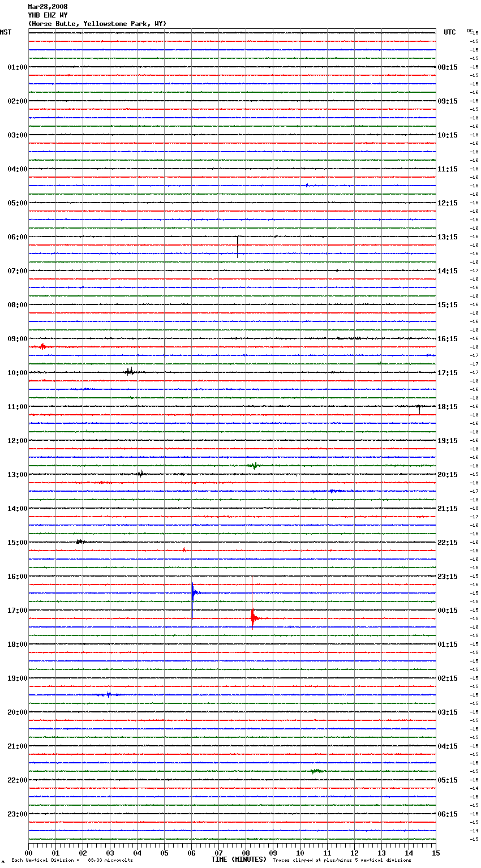Click the 03:00 MST time label
481x868 pixels.
[x=18, y=135]
